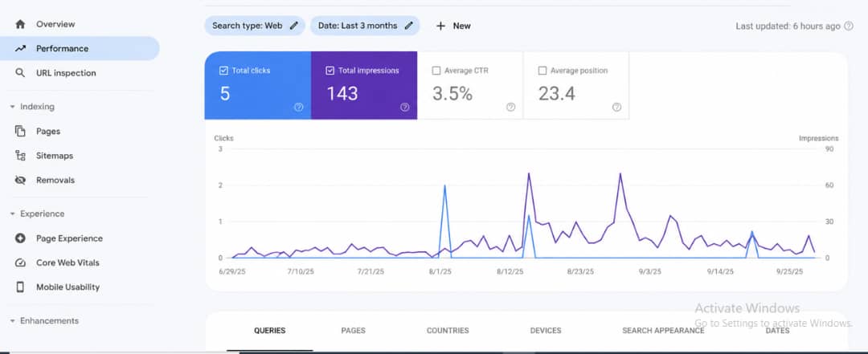Switch to the QUERIES tab
The height and width of the screenshot is (354, 868).
point(269,331)
